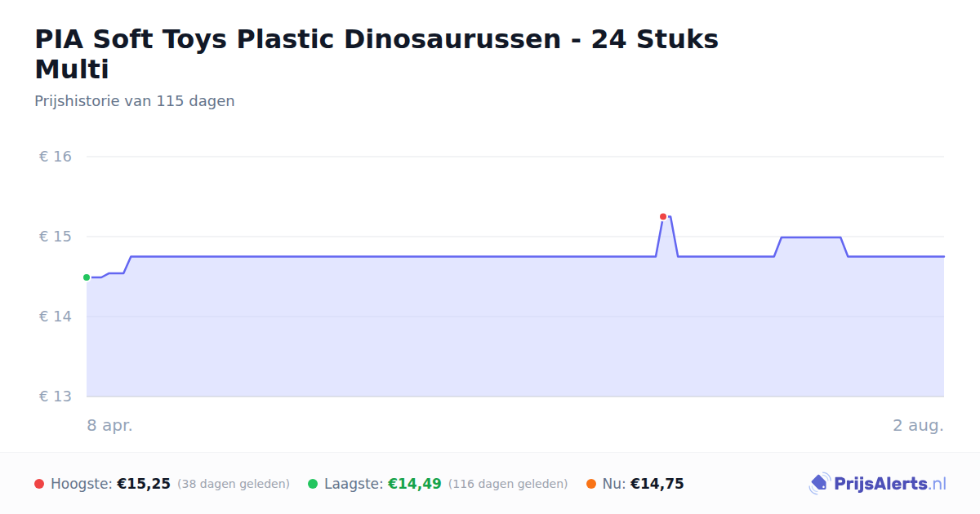The width and height of the screenshot is (980, 514).
Task: Click the 38 dagen geleden note
Action: 234,484
